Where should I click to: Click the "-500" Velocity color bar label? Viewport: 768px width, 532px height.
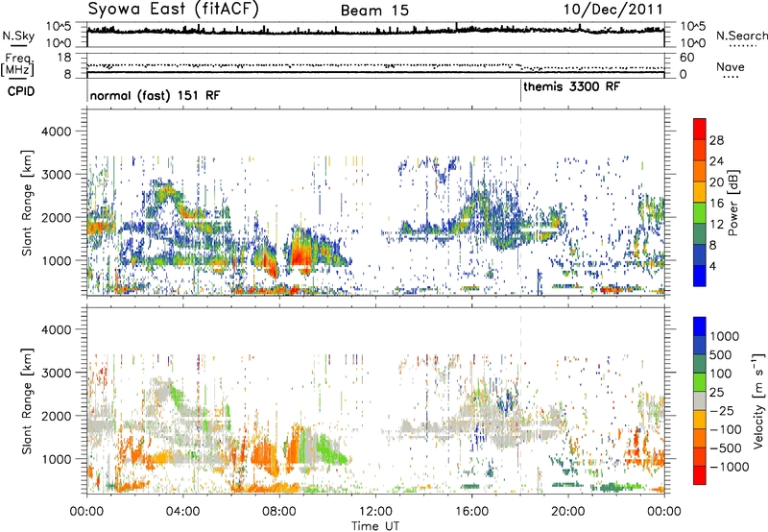pyautogui.click(x=726, y=447)
